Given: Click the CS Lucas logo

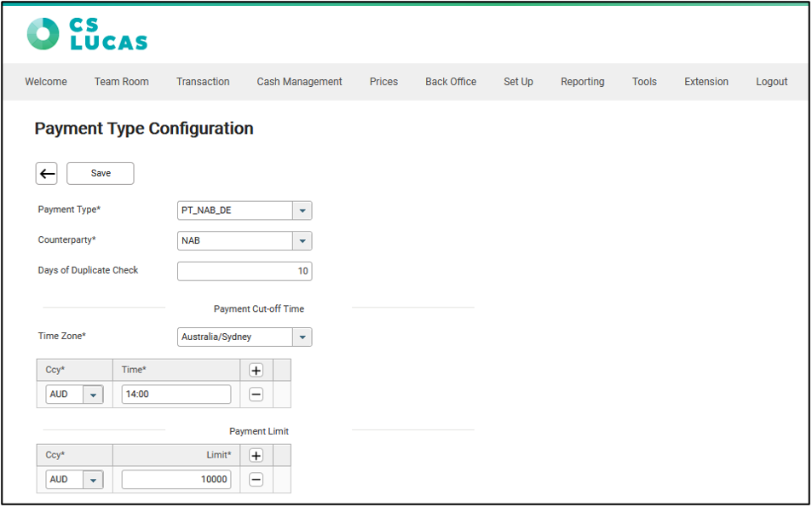Looking at the screenshot, I should coord(87,34).
